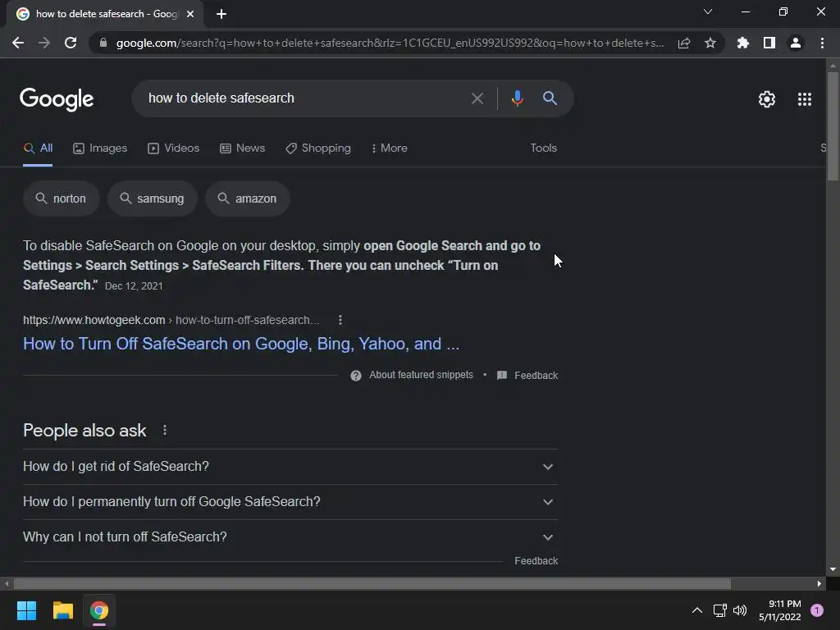This screenshot has width=840, height=630.
Task: Open Chrome extensions puzzle icon
Action: (x=743, y=43)
